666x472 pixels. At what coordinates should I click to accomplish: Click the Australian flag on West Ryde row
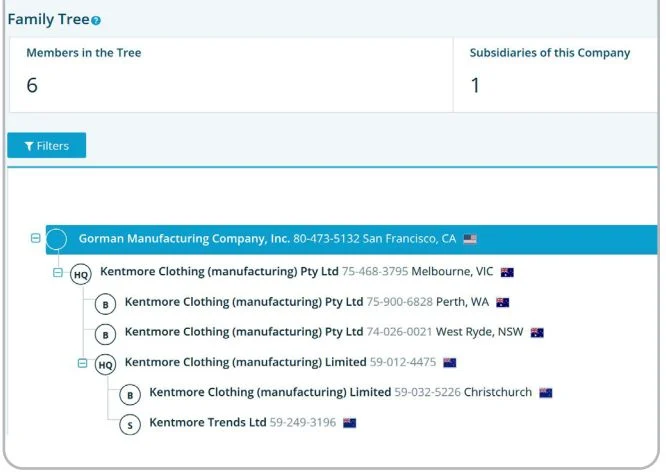(537, 332)
